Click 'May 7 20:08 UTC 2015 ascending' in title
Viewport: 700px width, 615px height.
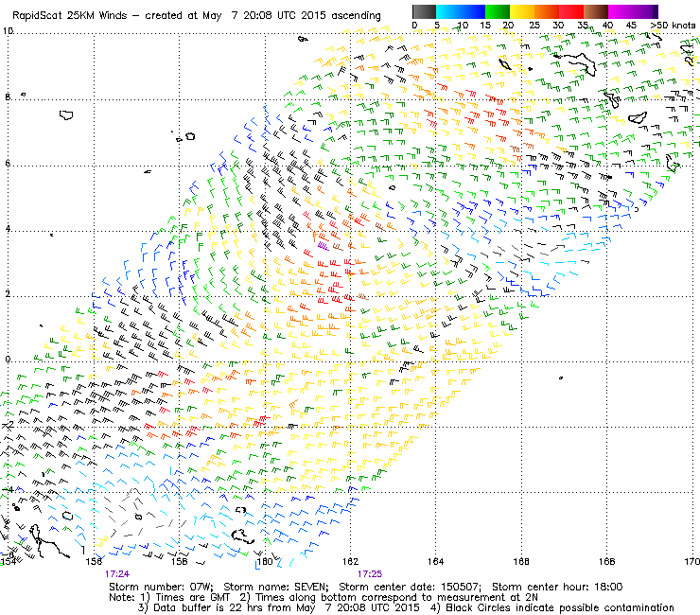click(291, 16)
